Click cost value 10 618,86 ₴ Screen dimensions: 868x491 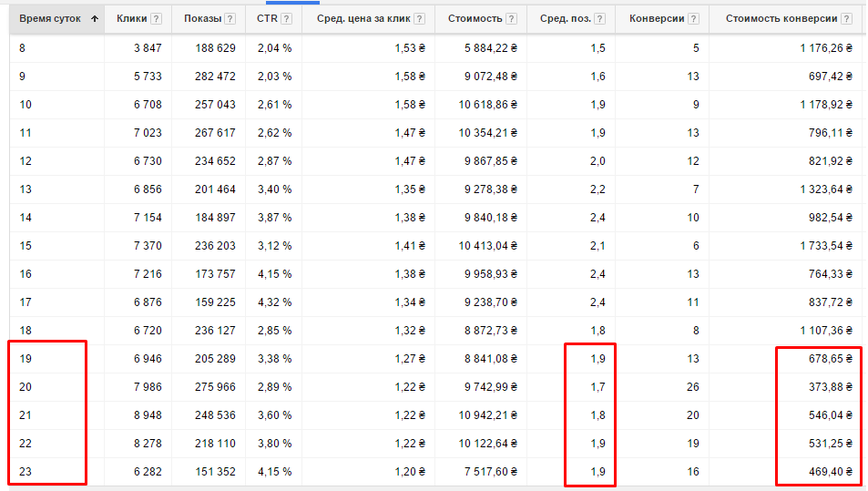[487, 105]
